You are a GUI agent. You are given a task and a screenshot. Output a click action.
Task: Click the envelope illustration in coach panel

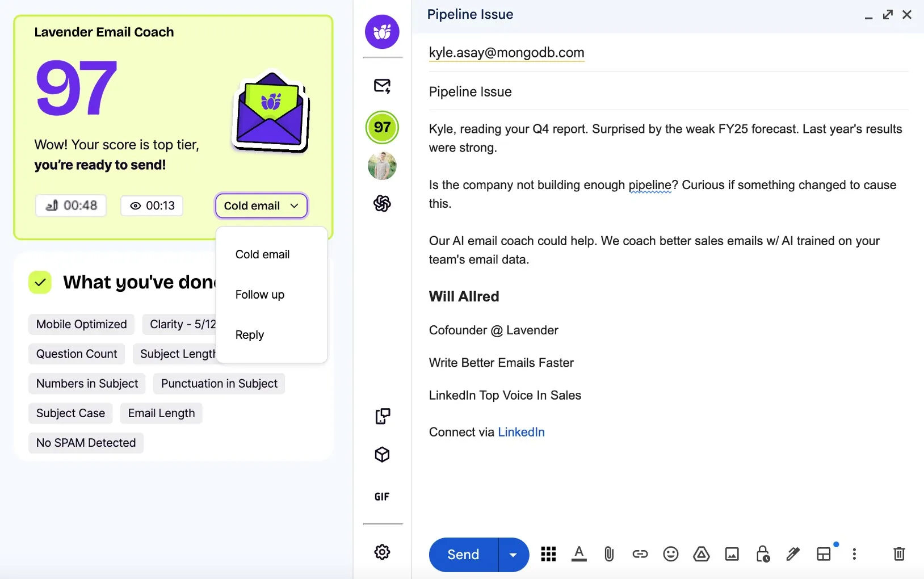271,111
